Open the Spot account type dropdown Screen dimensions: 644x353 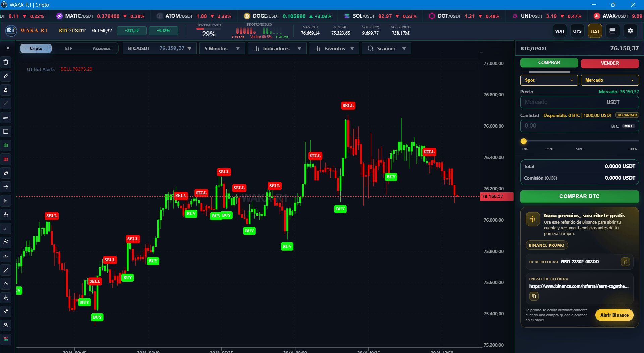tap(549, 80)
